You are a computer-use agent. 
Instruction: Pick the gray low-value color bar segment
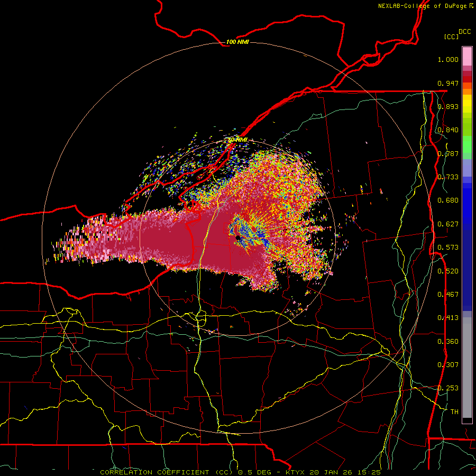click(x=467, y=368)
